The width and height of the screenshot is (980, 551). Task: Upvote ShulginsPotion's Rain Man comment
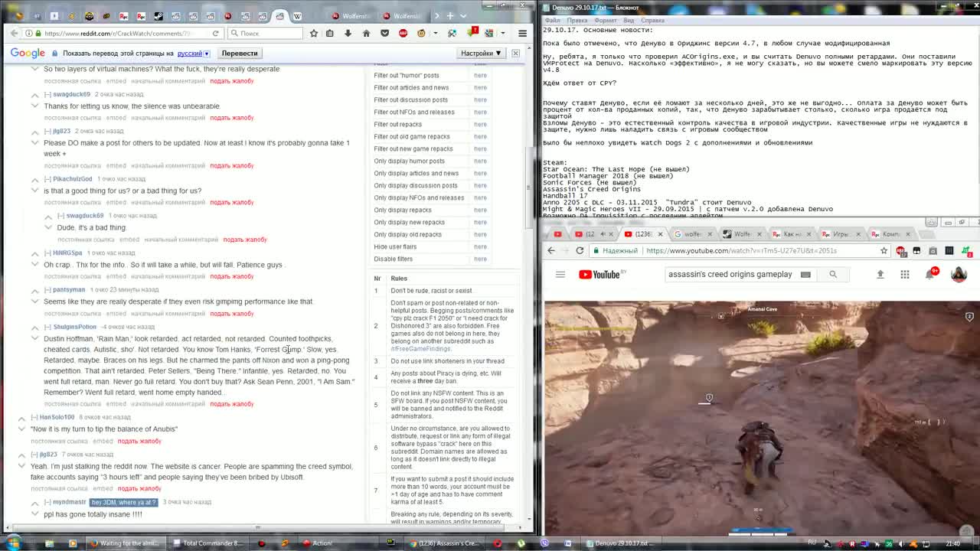click(x=35, y=328)
